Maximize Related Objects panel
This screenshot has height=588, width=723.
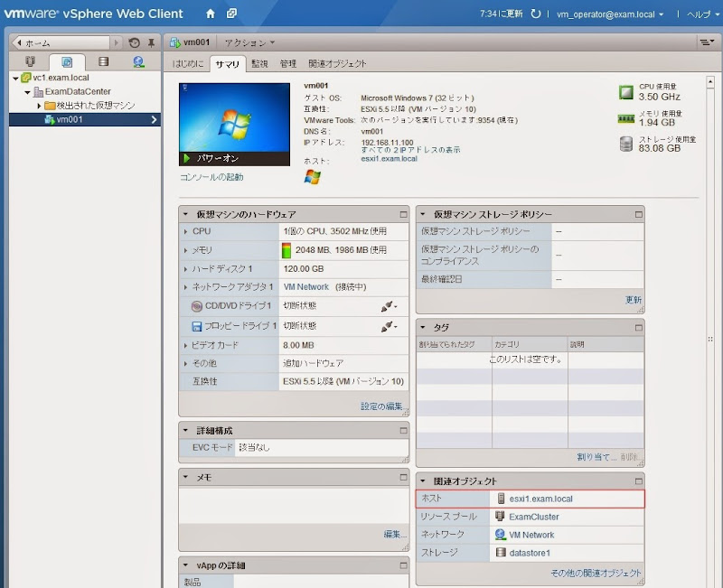639,481
